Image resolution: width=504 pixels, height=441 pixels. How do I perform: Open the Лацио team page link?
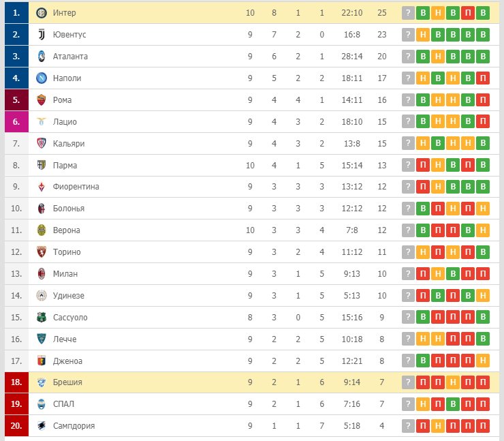(65, 122)
